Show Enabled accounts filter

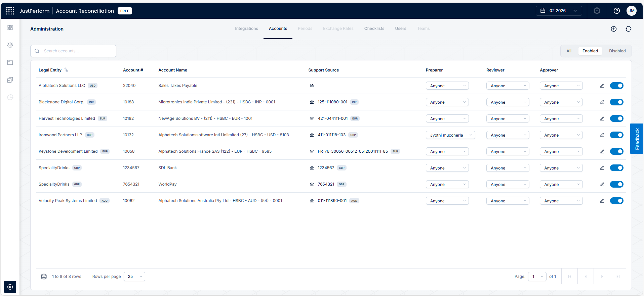pos(590,51)
